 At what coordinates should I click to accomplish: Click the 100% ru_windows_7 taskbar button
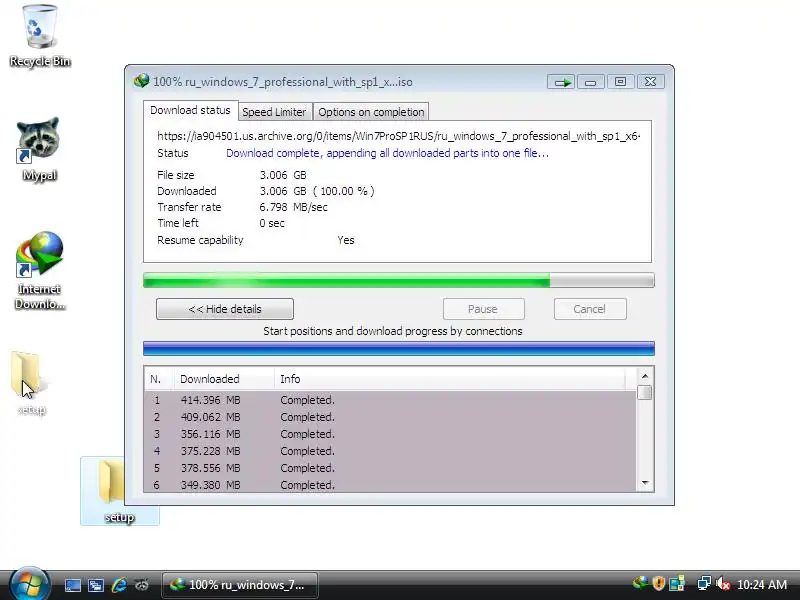tap(240, 585)
